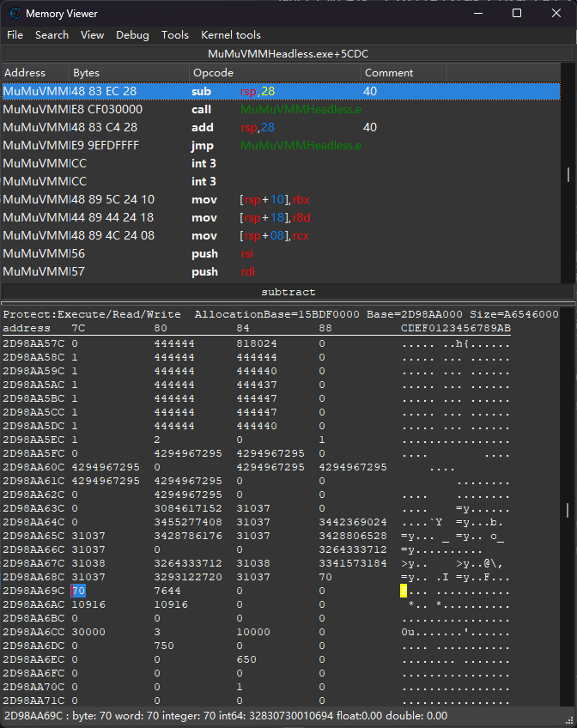Click value 3293122720 in row 2D98AA68C

(188, 577)
